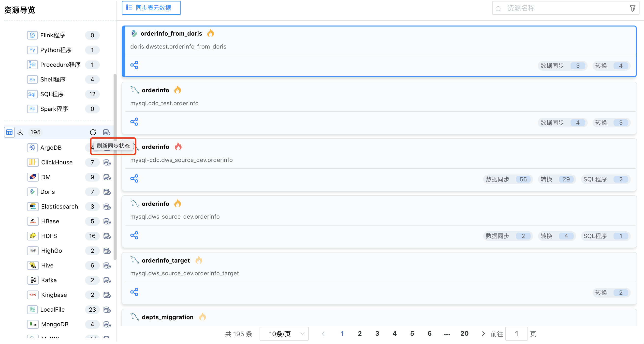Click the 同步表元数据 button
This screenshot has width=644, height=344.
(151, 8)
